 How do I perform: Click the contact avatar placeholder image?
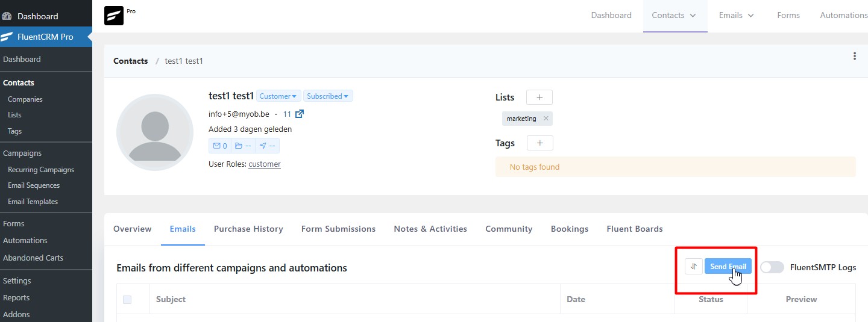[154, 132]
